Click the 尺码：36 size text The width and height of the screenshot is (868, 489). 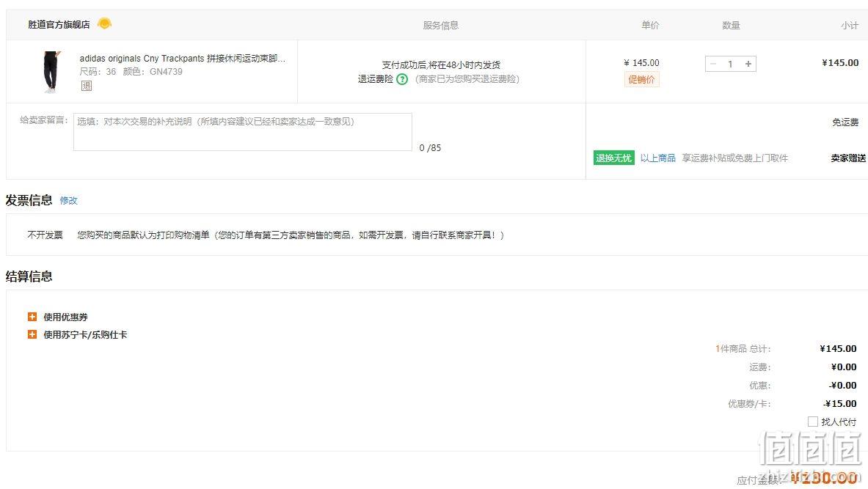pos(98,71)
